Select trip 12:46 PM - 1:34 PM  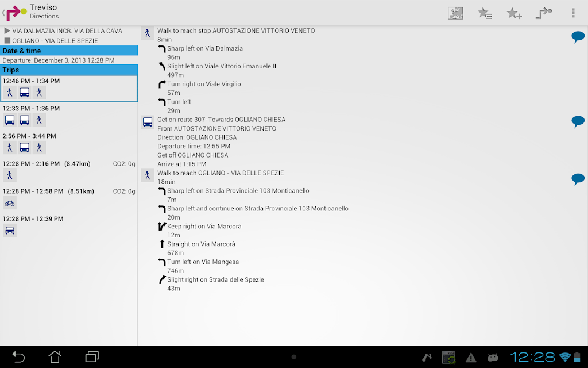[69, 89]
